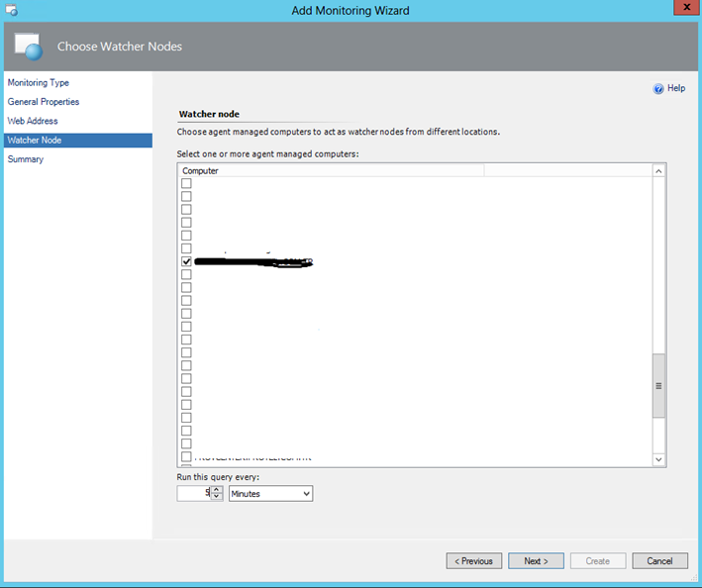702x588 pixels.
Task: Click the computer list scroll up arrow
Action: click(658, 171)
